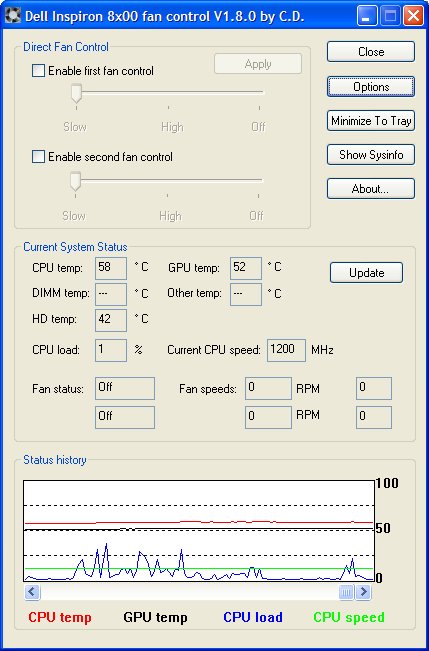Click the 'Fan status:' label

[x=58, y=389]
